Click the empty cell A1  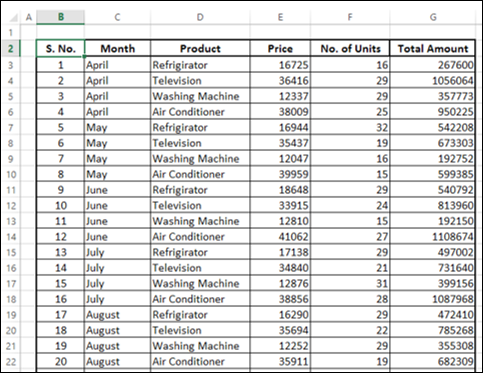tap(29, 32)
